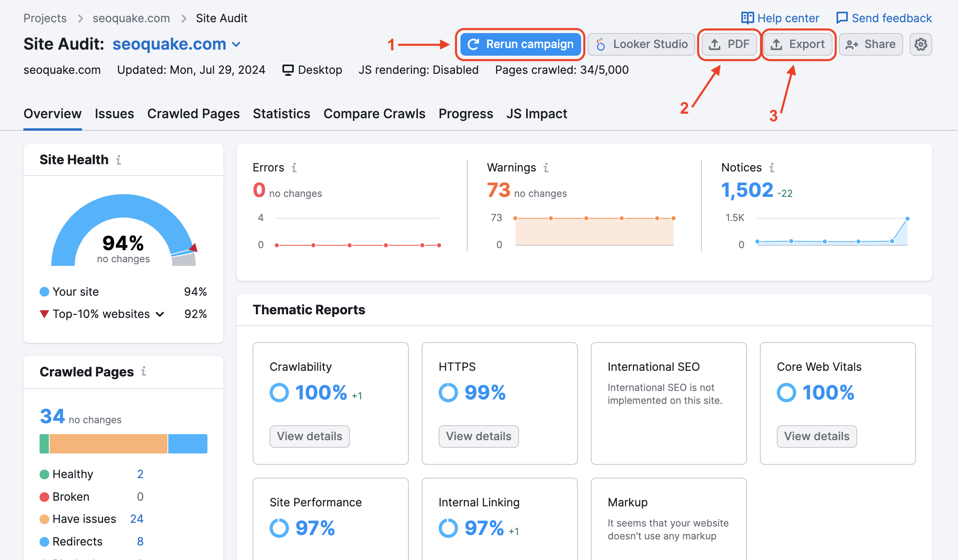Click the PDF export button
Viewport: 958px width, 560px height.
pos(729,44)
